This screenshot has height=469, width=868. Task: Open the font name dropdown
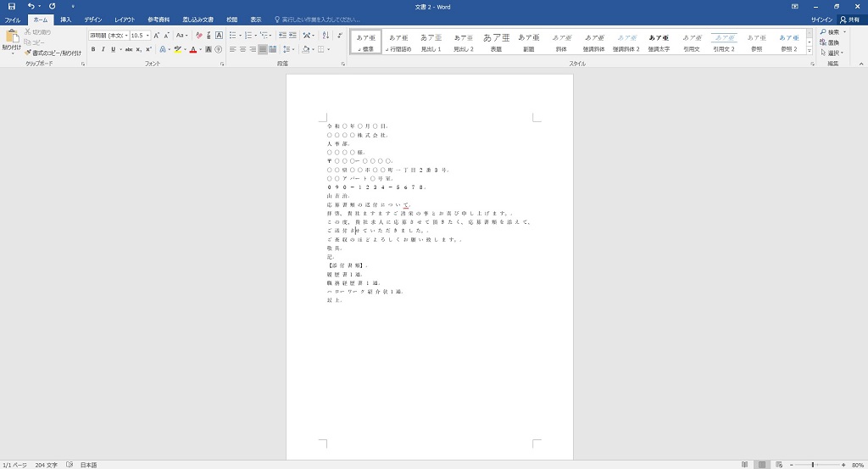126,36
